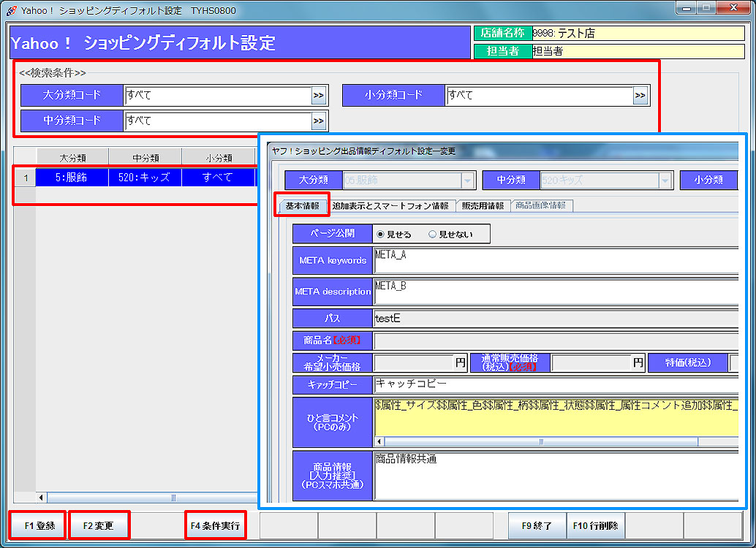Switch to the 販売用情報 tab
The height and width of the screenshot is (548, 756).
483,206
